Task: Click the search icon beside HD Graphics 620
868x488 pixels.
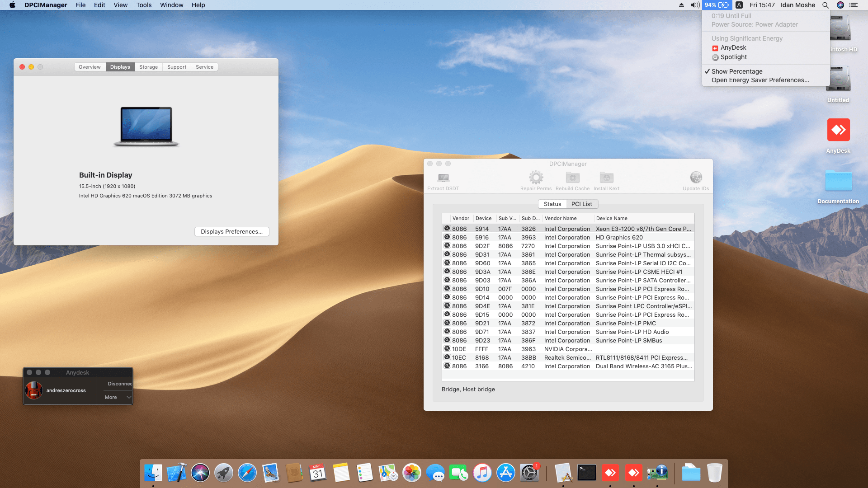Action: click(x=447, y=237)
